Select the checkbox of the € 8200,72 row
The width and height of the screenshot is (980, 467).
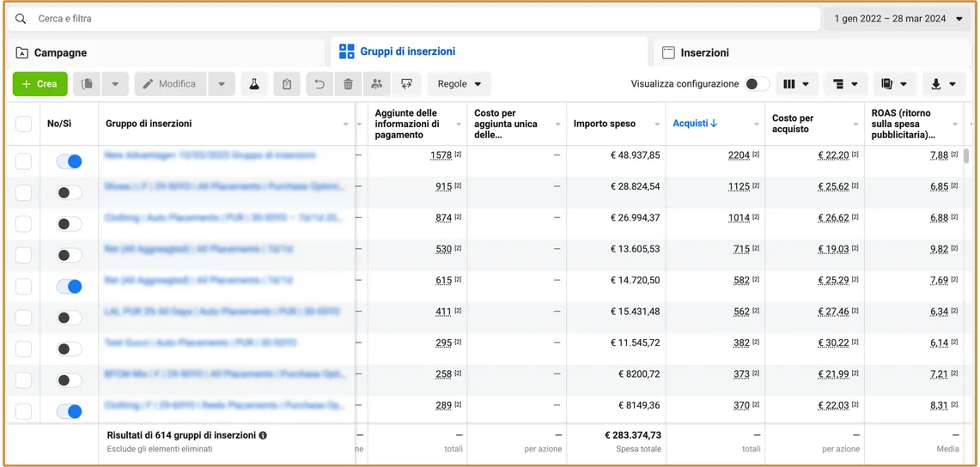[23, 380]
